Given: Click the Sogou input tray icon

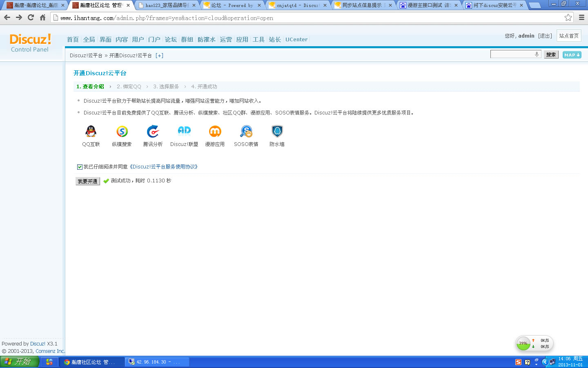Looking at the screenshot, I should click(518, 362).
